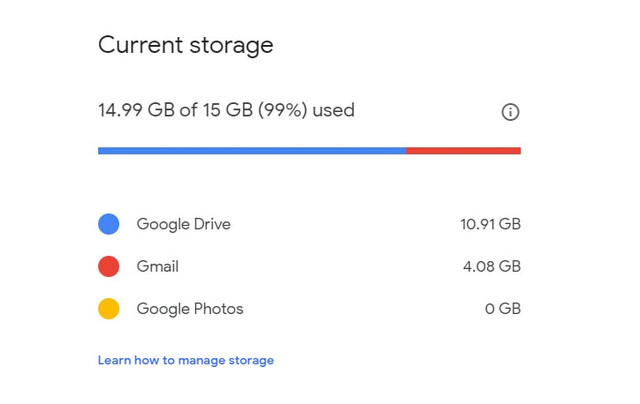Image resolution: width=640 pixels, height=404 pixels.
Task: Click the blue Google Drive dot
Action: tap(109, 224)
